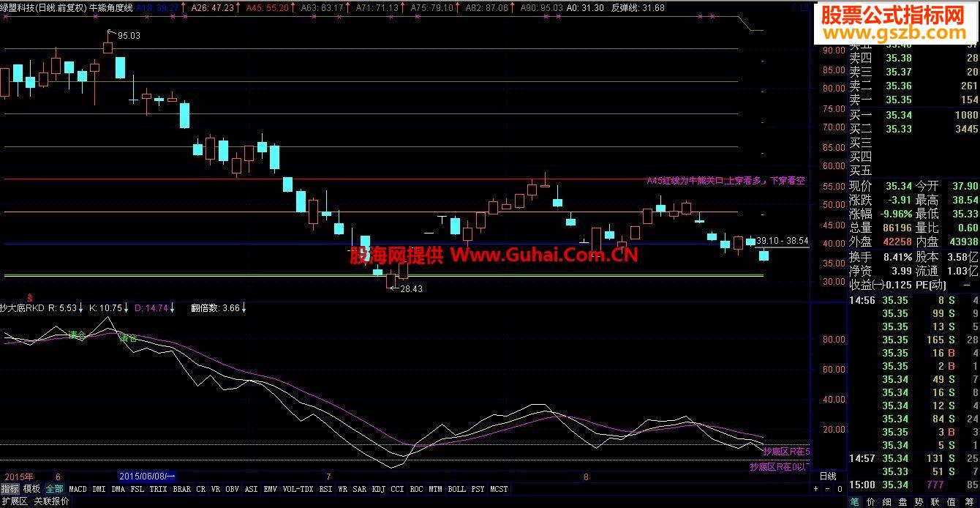Select the MTM indicator
This screenshot has height=508, width=980.
[x=435, y=488]
